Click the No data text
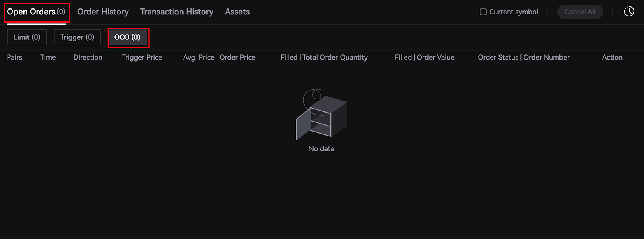 click(322, 149)
